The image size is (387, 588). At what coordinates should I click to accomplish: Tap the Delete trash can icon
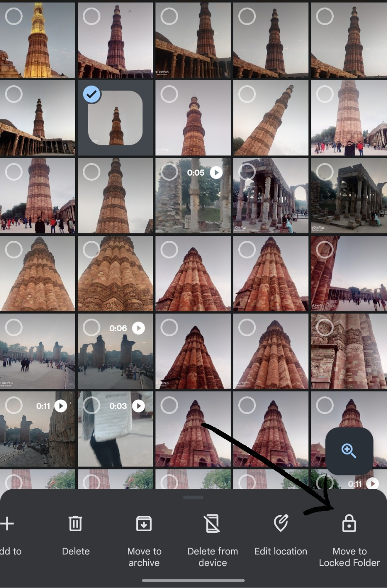point(76,524)
